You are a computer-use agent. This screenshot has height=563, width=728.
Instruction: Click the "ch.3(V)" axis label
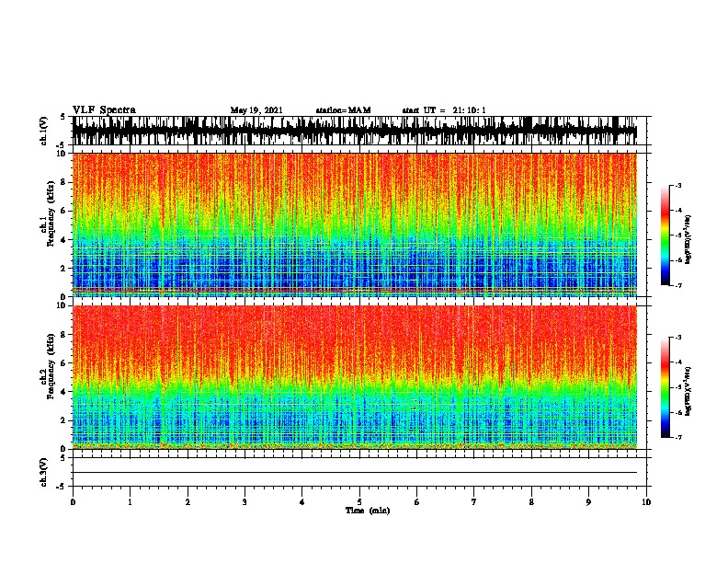pyautogui.click(x=44, y=472)
